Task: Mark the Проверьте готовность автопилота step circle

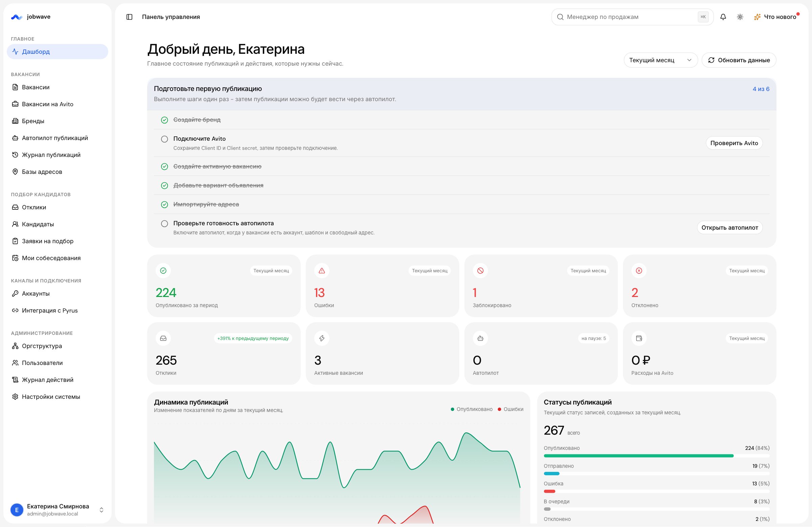Action: [x=164, y=224]
